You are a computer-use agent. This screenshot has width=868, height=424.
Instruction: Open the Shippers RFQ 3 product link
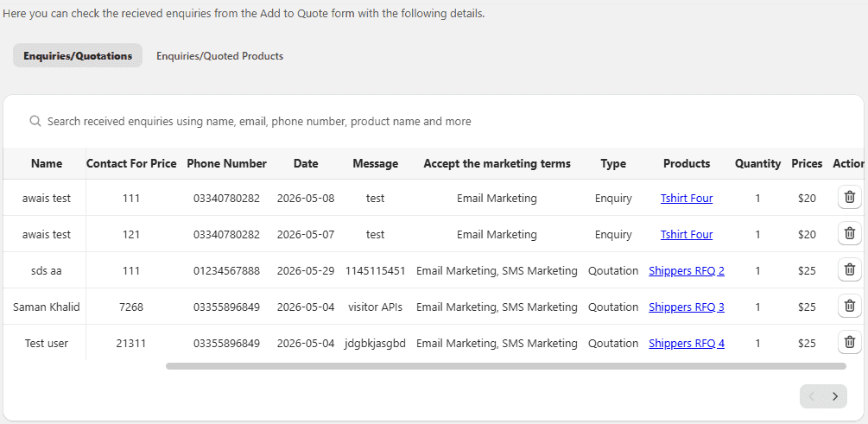[687, 307]
